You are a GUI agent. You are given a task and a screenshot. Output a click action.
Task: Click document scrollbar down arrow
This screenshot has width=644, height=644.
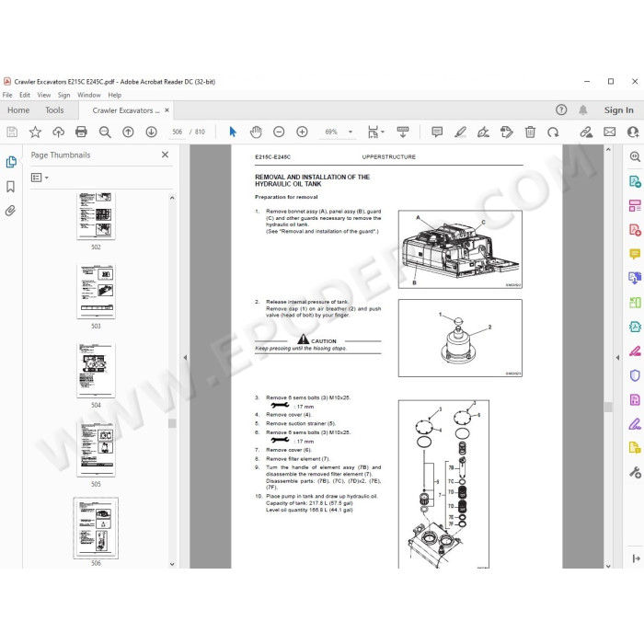608,566
